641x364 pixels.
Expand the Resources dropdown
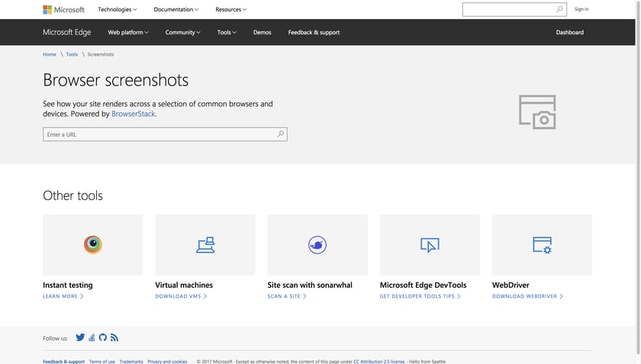click(231, 9)
